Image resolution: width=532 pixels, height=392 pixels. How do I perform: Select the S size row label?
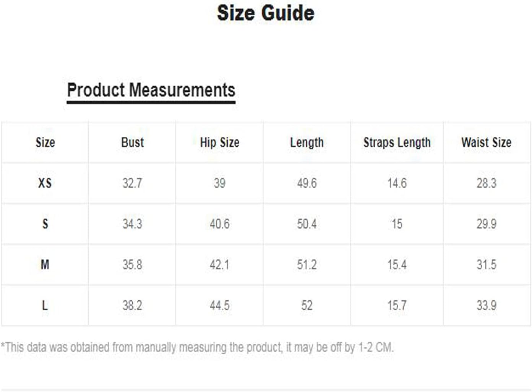tap(45, 224)
